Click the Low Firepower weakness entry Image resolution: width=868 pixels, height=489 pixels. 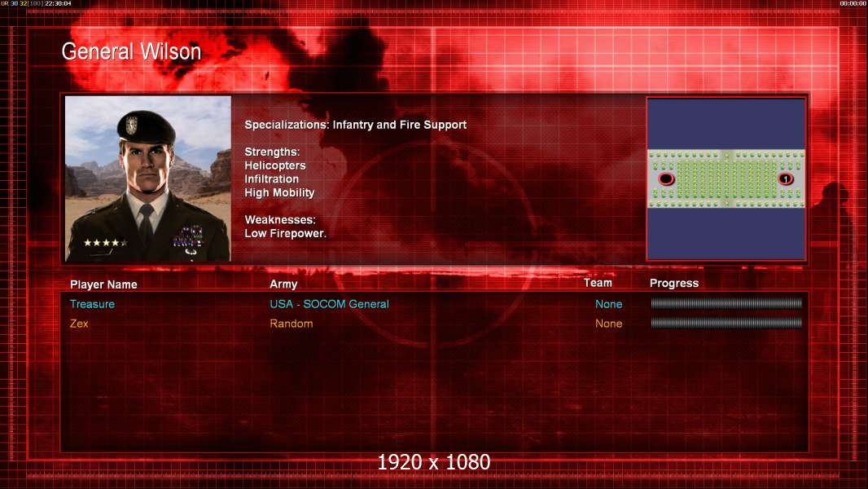click(286, 234)
